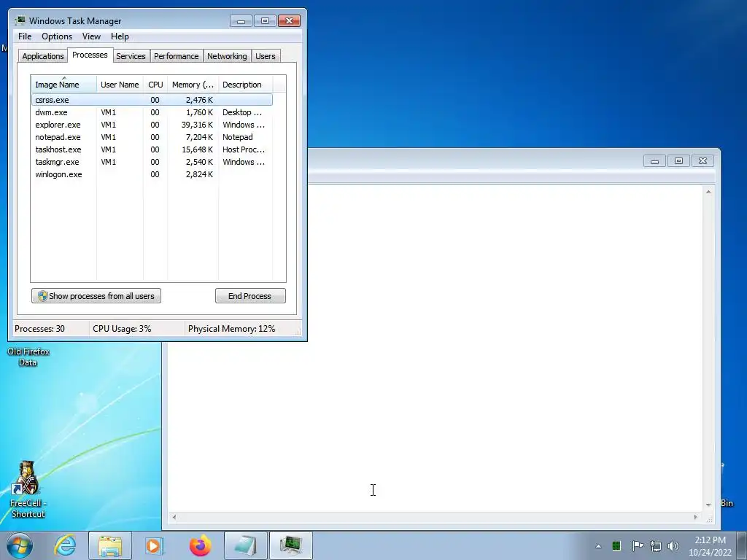Open FreeCell Shortcut desktop icon

pos(28,489)
